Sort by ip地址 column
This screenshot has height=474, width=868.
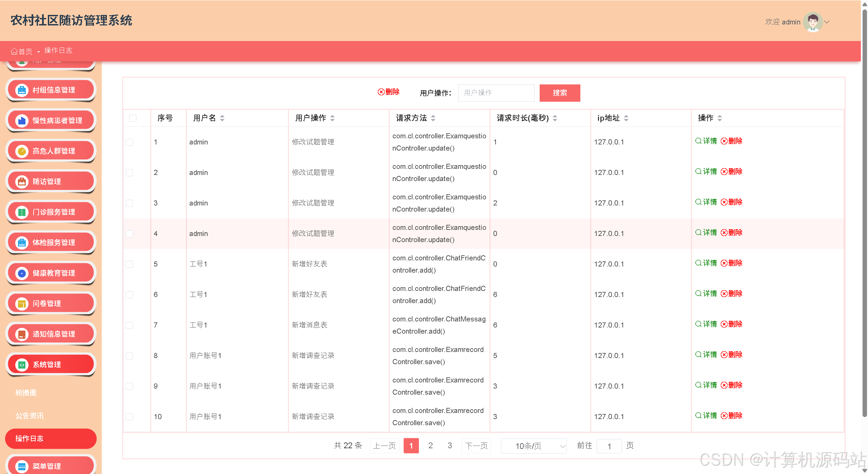(x=626, y=118)
